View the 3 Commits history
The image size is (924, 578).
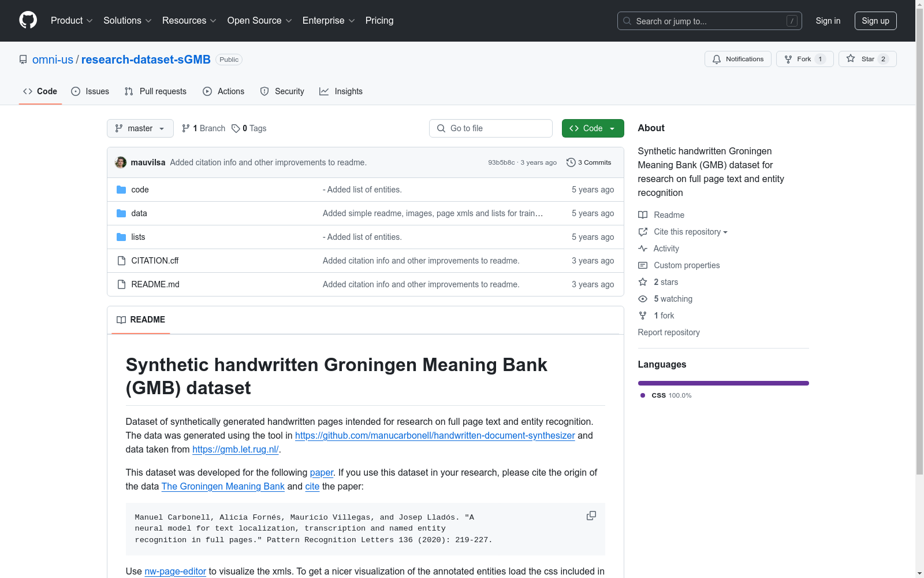(588, 162)
